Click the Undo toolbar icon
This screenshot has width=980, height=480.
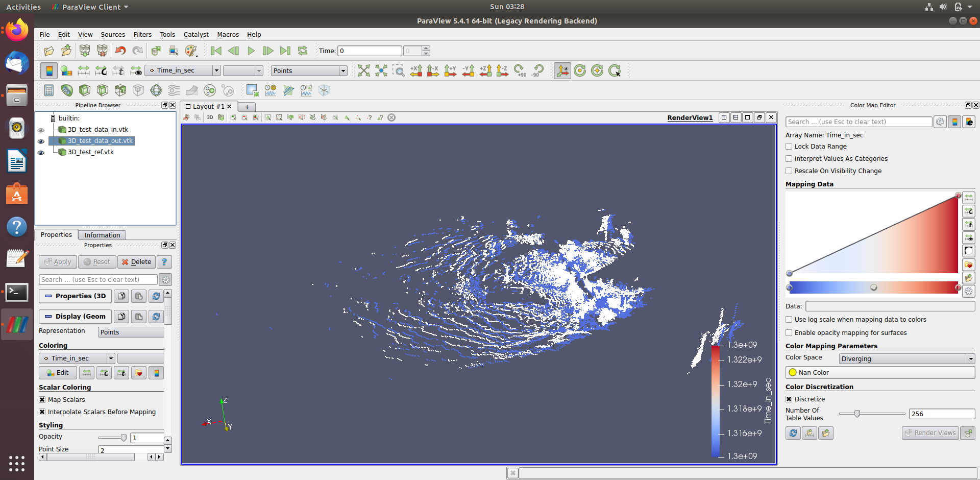click(x=120, y=51)
